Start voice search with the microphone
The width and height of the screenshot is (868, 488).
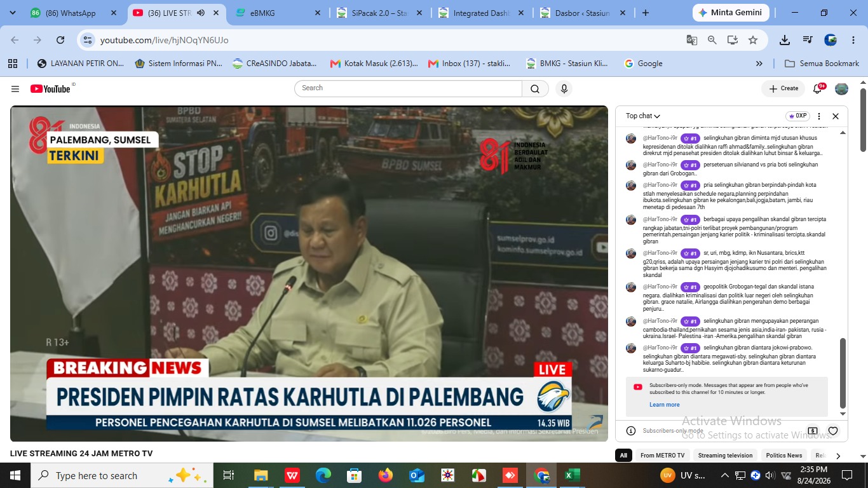pos(564,89)
